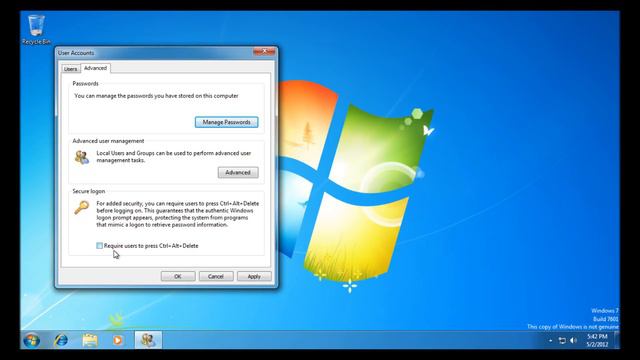
Task: Click the Manage Passwords button
Action: point(227,122)
